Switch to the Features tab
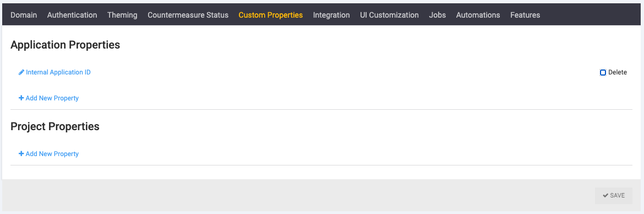 [525, 15]
